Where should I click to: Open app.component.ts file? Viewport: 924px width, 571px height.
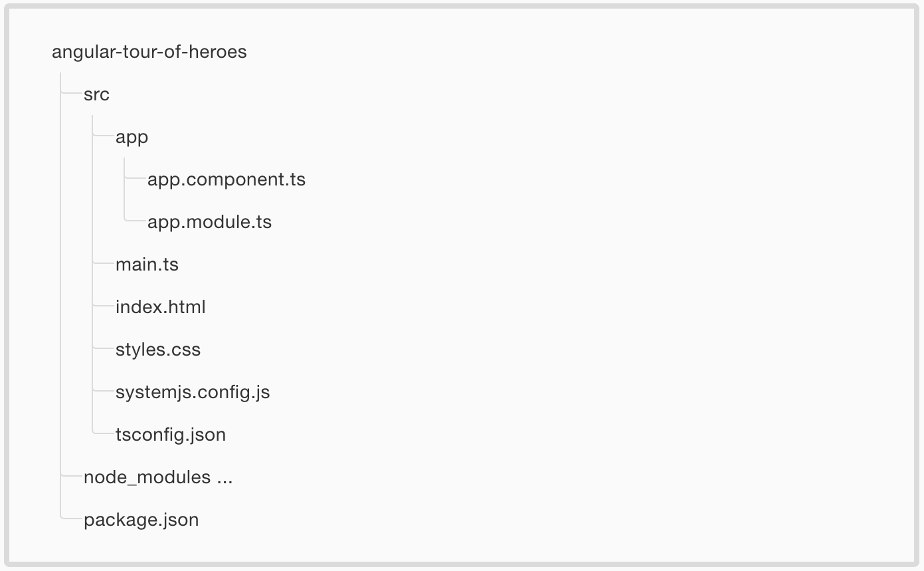(227, 180)
